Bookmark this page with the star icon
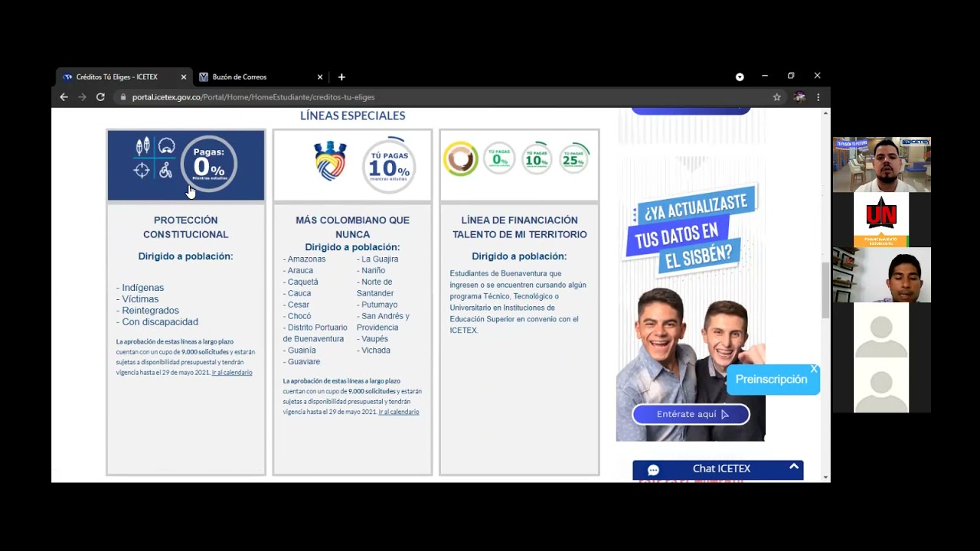The width and height of the screenshot is (980, 551). coord(776,97)
